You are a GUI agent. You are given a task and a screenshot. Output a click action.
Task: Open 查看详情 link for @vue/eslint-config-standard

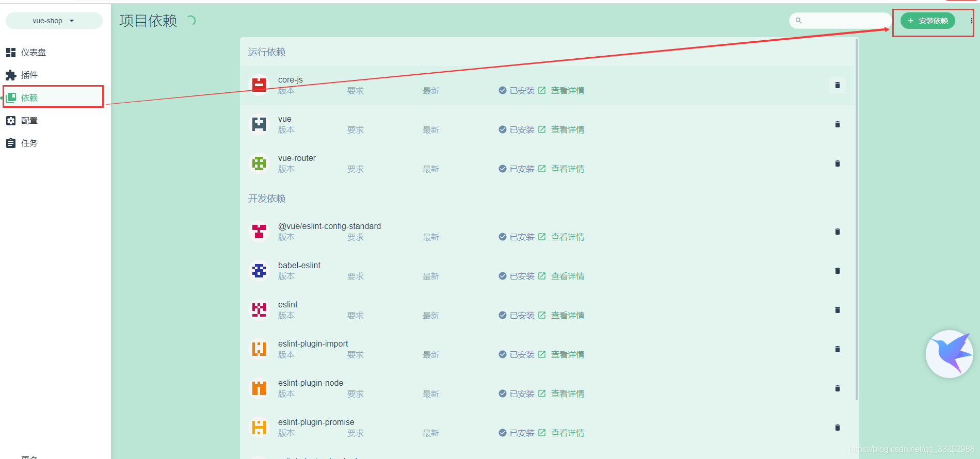point(561,237)
